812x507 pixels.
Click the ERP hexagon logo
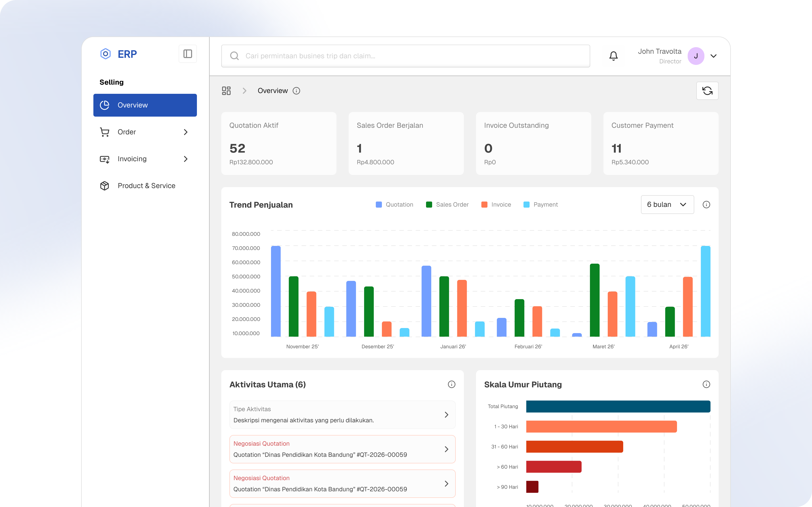105,54
